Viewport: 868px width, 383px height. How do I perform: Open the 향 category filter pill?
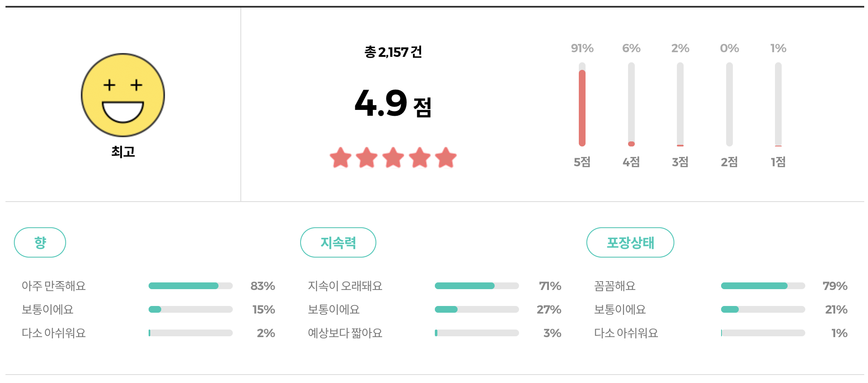(x=40, y=242)
